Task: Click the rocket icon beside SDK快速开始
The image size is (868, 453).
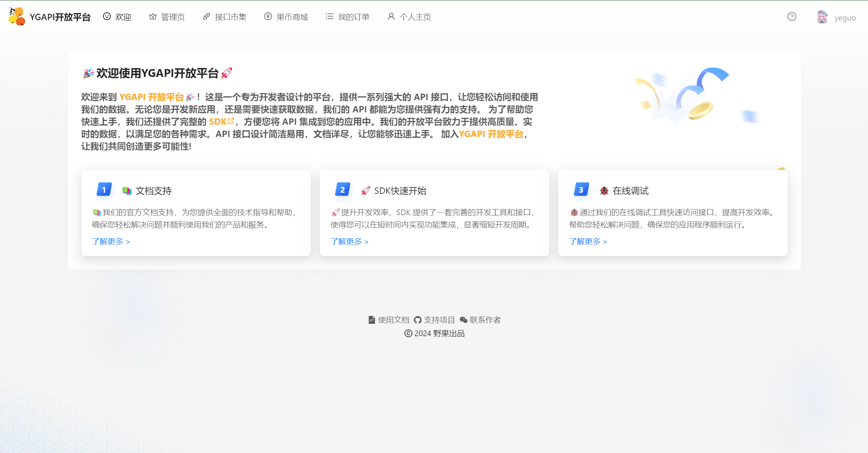Action: pos(366,191)
